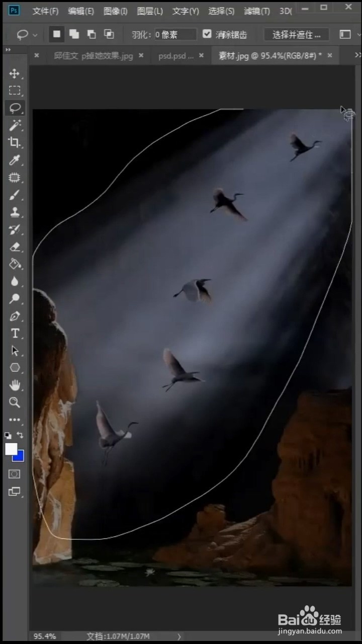Select the Brush tool

click(15, 195)
